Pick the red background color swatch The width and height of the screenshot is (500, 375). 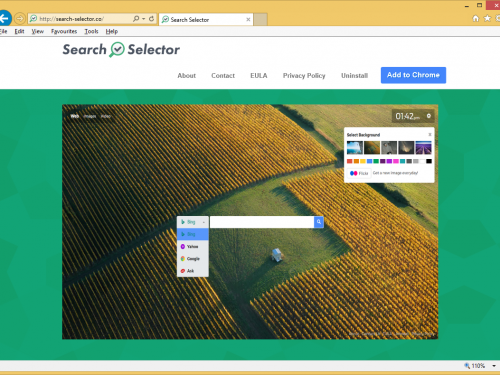tap(350, 161)
